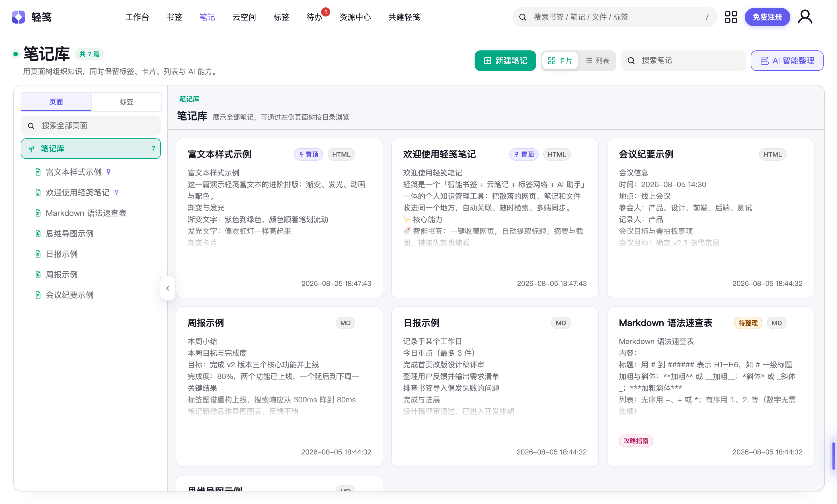837x504 pixels.
Task: Click the sprout icon in 笔记库 row
Action: (x=32, y=149)
